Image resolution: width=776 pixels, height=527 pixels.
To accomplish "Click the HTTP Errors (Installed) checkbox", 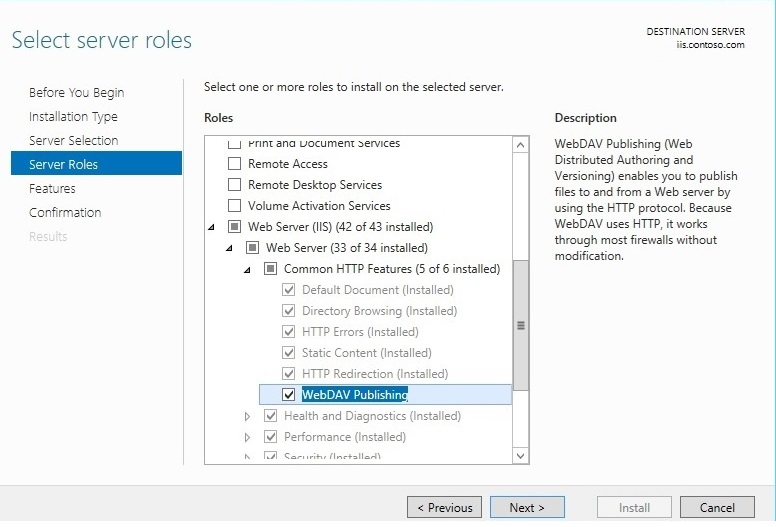I will 289,332.
